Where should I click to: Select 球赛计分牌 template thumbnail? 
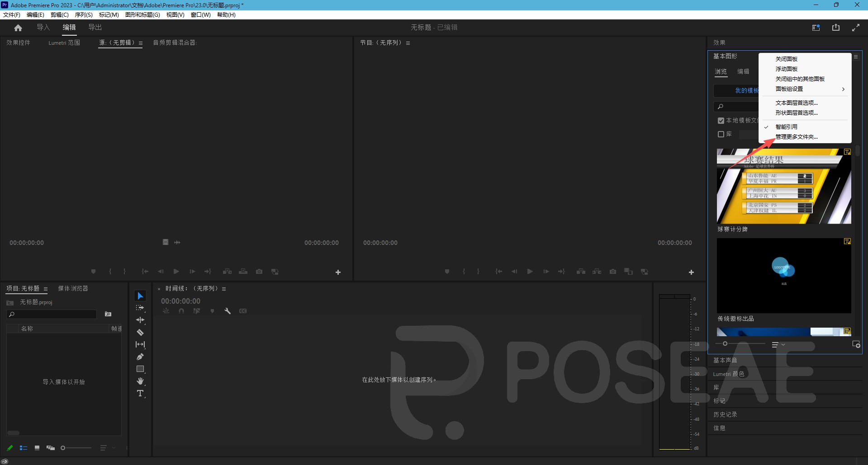784,186
